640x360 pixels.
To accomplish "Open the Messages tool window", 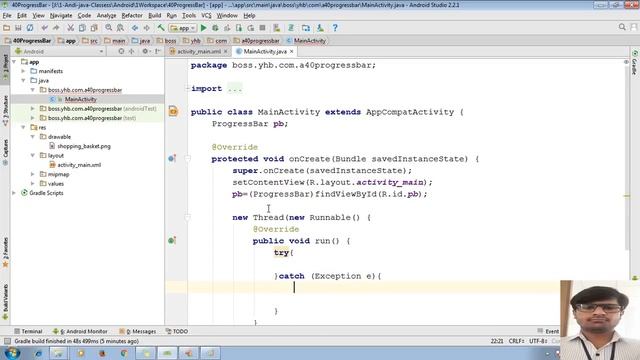I will [138, 331].
